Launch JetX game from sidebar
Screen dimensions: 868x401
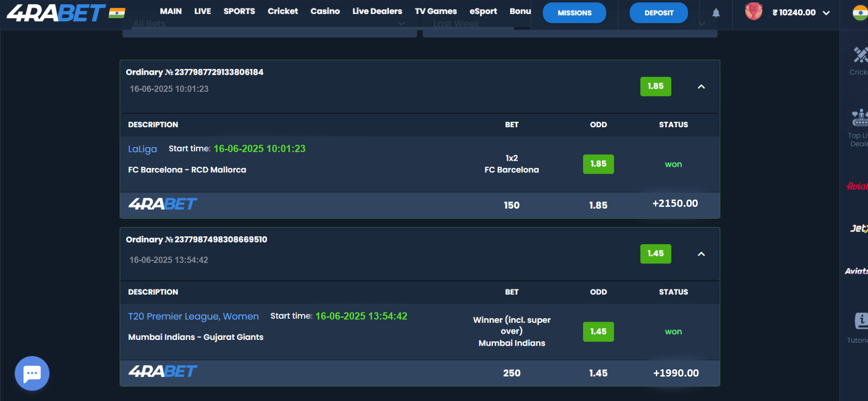858,229
